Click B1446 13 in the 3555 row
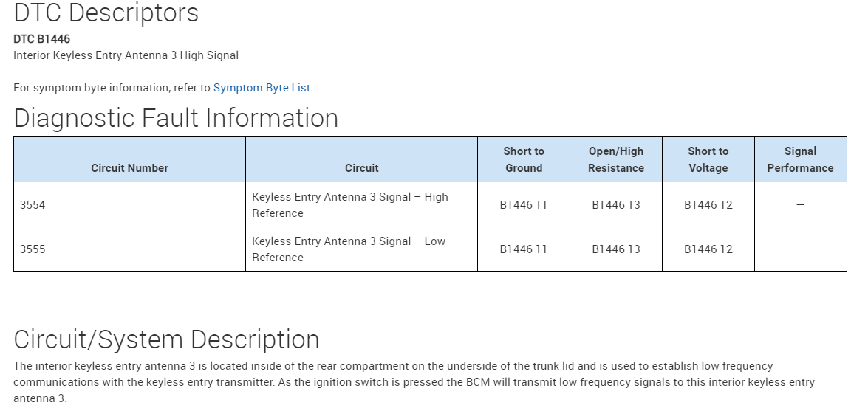The width and height of the screenshot is (868, 411). [616, 249]
